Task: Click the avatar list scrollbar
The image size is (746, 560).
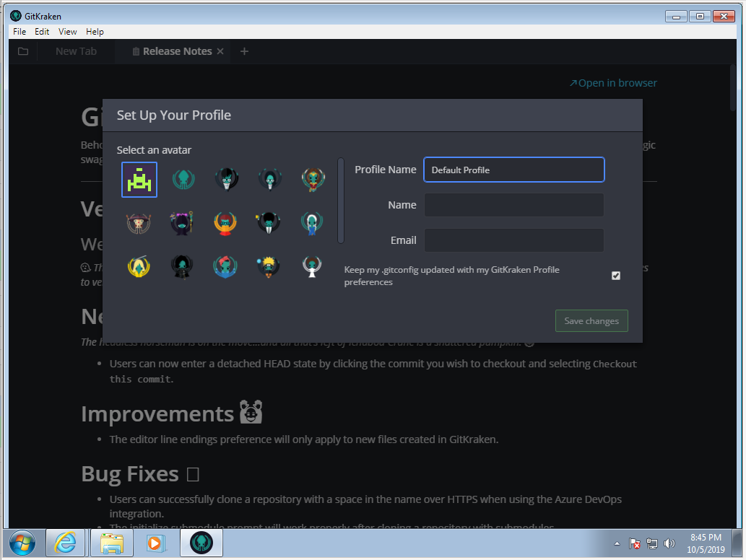Action: point(341,201)
